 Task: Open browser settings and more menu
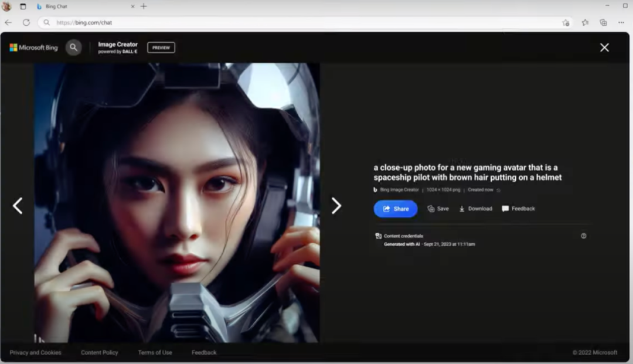pos(621,22)
